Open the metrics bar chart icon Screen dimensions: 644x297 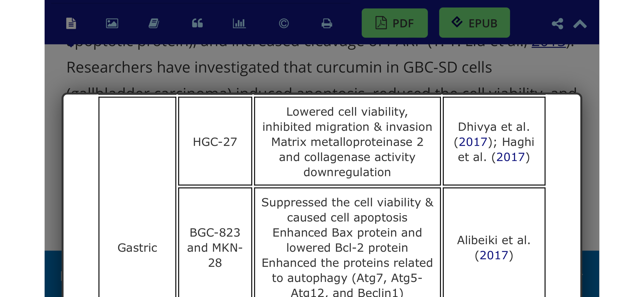coord(239,23)
